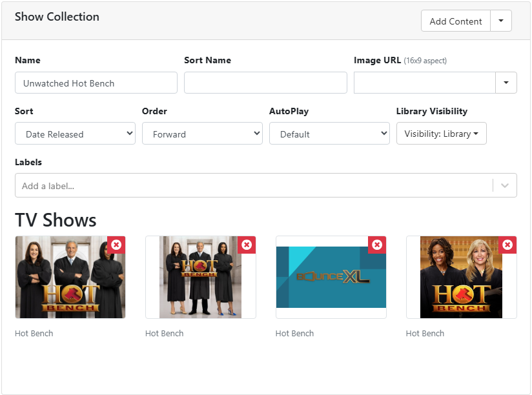The width and height of the screenshot is (532, 395).
Task: Open the Visibility: Library dropdown
Action: tap(441, 134)
